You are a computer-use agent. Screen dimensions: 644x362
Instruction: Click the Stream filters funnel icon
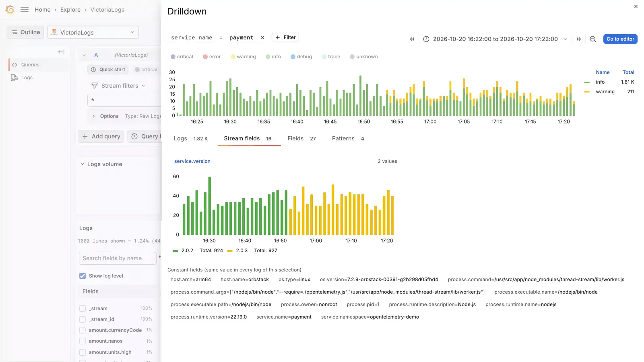pyautogui.click(x=95, y=86)
